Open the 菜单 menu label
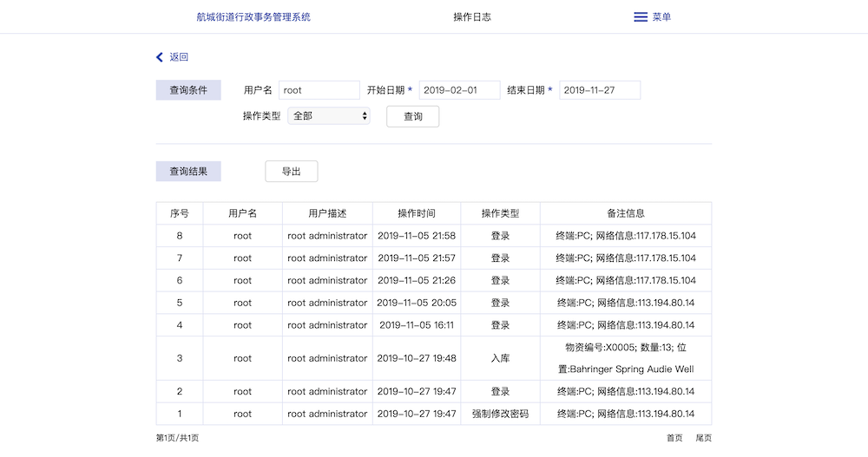The image size is (868, 457). pyautogui.click(x=661, y=17)
